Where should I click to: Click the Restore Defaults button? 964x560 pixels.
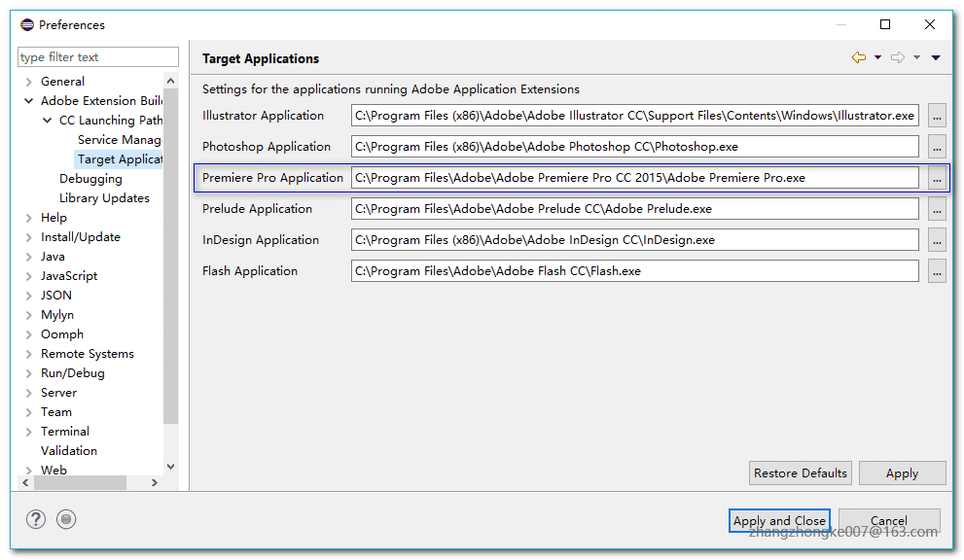point(801,473)
